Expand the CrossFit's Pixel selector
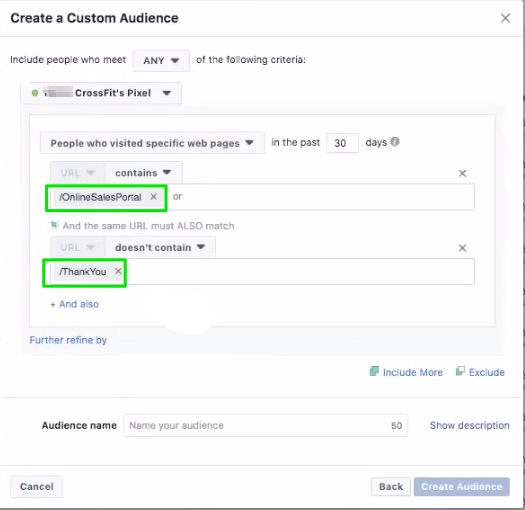Image resolution: width=525 pixels, height=510 pixels. click(101, 93)
